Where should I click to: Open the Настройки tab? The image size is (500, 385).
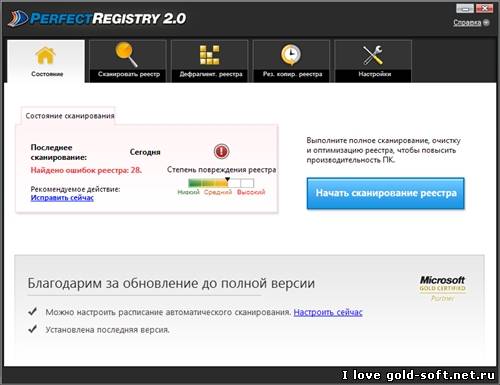coord(373,61)
